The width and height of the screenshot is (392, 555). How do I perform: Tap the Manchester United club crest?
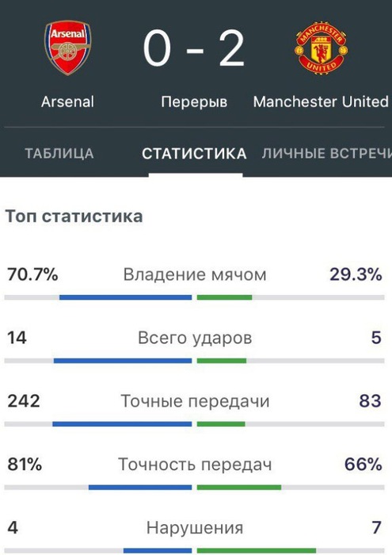coord(321,48)
